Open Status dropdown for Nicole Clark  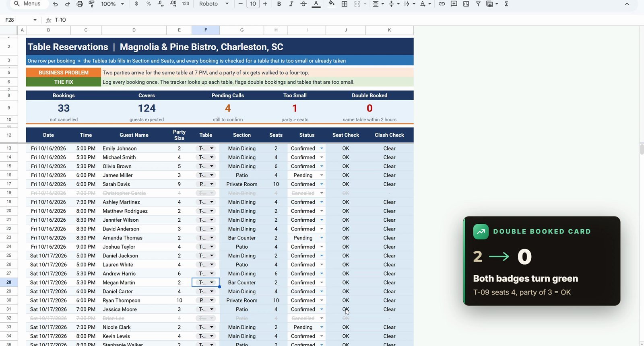pyautogui.click(x=322, y=327)
